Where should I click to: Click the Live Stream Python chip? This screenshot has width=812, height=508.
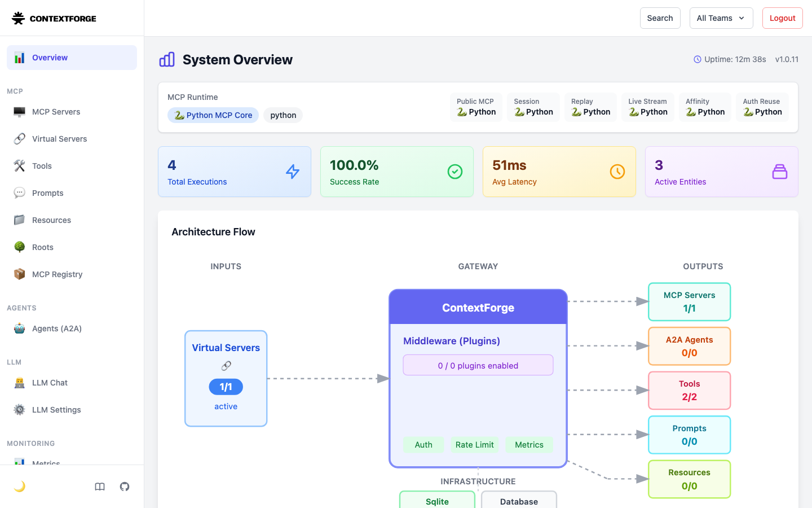pos(648,107)
